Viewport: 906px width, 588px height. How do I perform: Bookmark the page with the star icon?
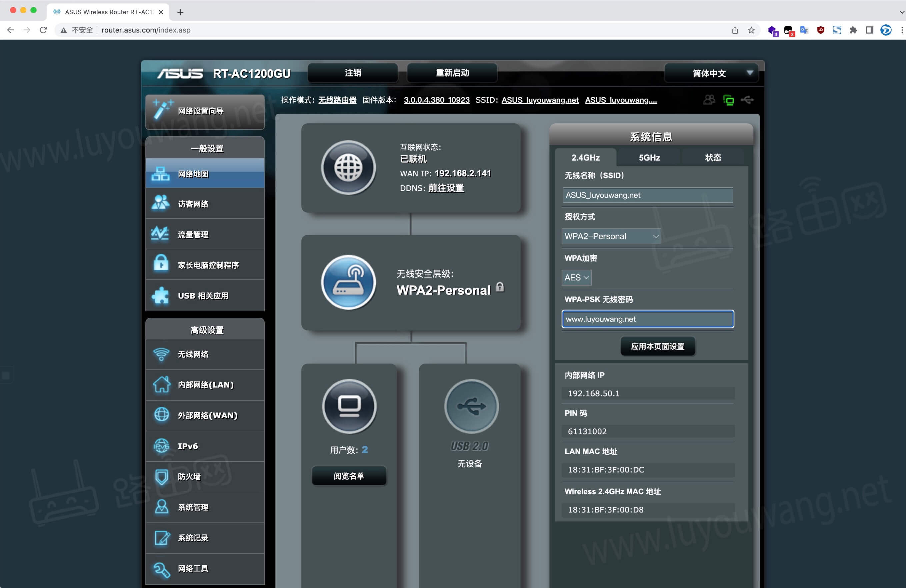[x=751, y=30]
